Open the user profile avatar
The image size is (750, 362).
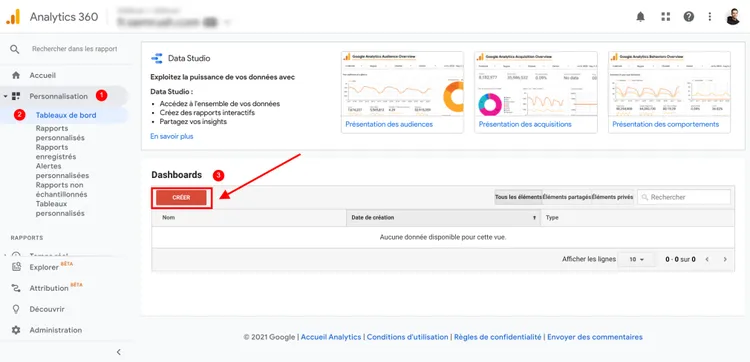tap(732, 17)
